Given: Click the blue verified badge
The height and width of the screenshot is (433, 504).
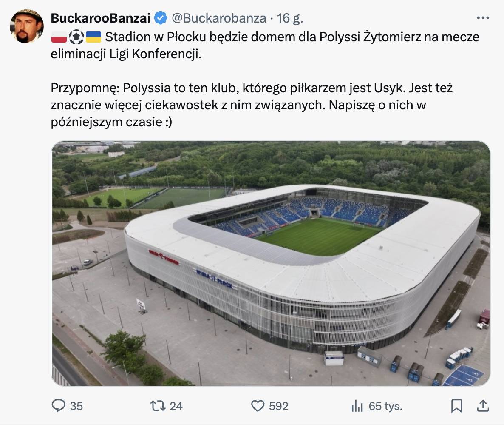Looking at the screenshot, I should [161, 18].
